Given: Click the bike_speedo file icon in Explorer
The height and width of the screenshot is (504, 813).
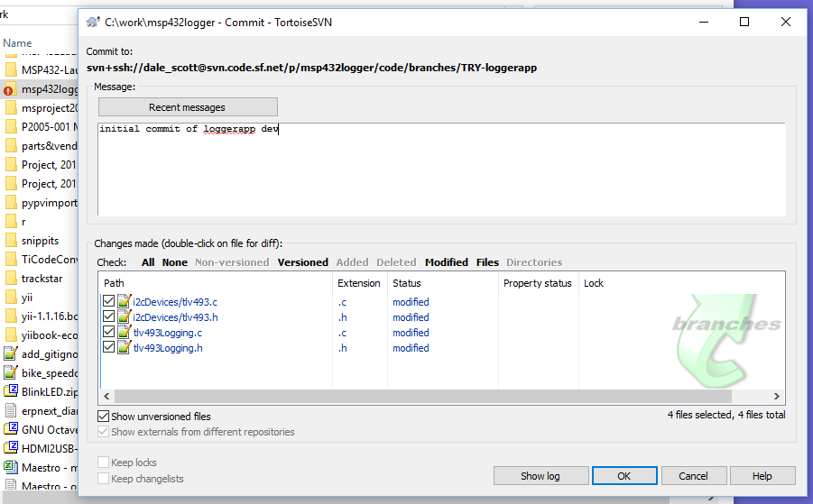Looking at the screenshot, I should 11,372.
